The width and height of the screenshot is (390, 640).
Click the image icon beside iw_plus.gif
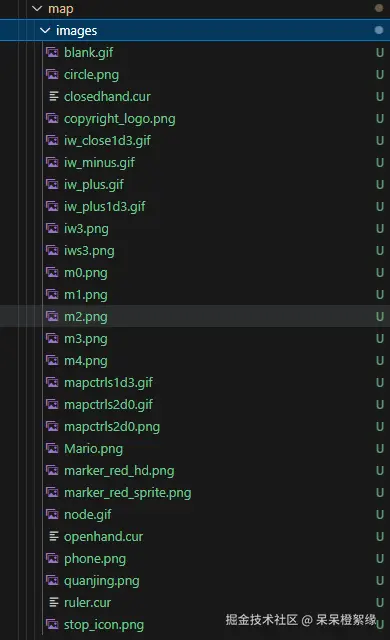(x=52, y=184)
